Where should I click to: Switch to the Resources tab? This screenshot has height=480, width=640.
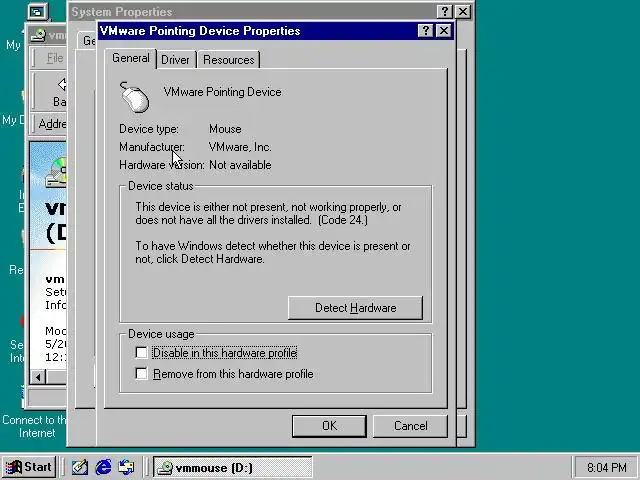[229, 60]
